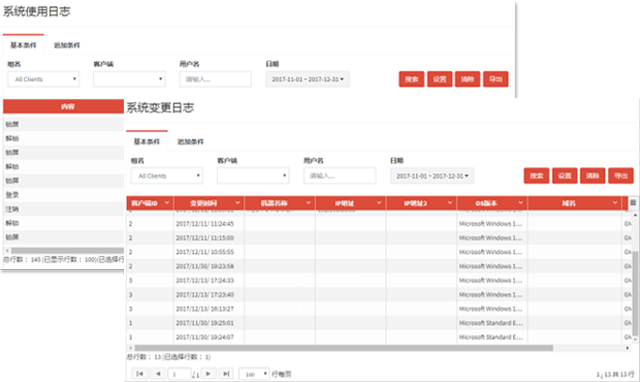Focus 用户名 input in 系统使用日志
640x382 pixels.
tap(215, 79)
